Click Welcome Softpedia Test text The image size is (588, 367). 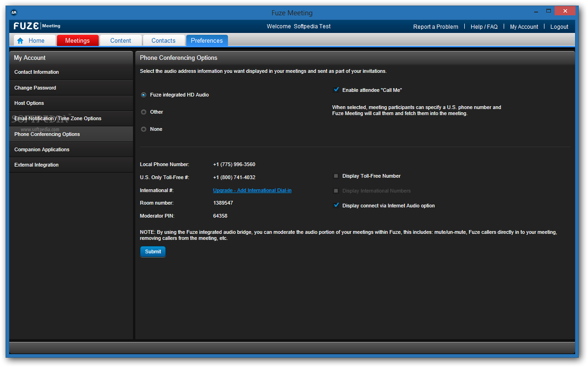[x=299, y=26]
